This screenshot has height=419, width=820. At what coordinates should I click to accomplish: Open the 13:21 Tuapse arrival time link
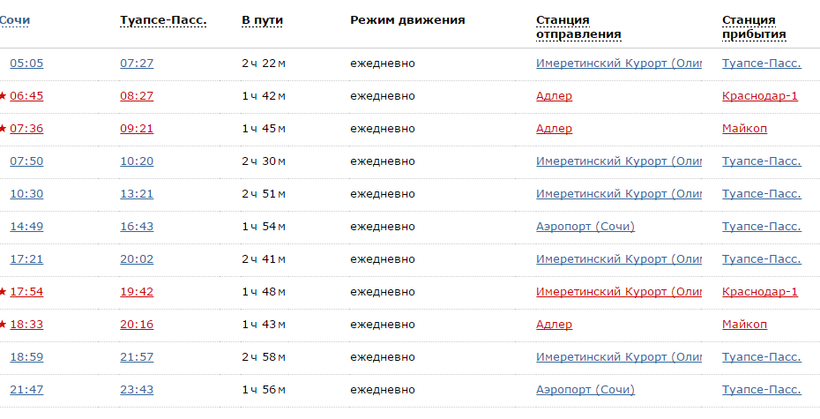click(x=136, y=194)
